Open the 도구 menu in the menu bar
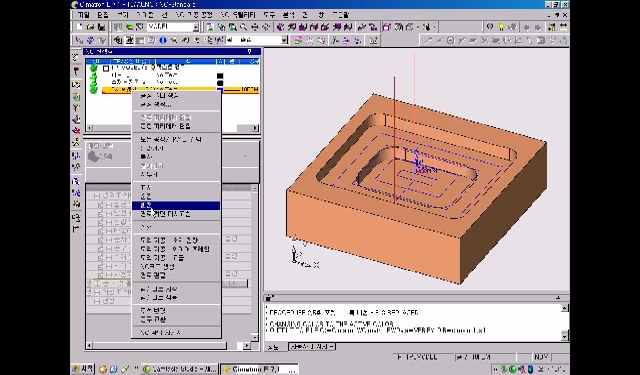The width and height of the screenshot is (640, 375). [x=269, y=15]
